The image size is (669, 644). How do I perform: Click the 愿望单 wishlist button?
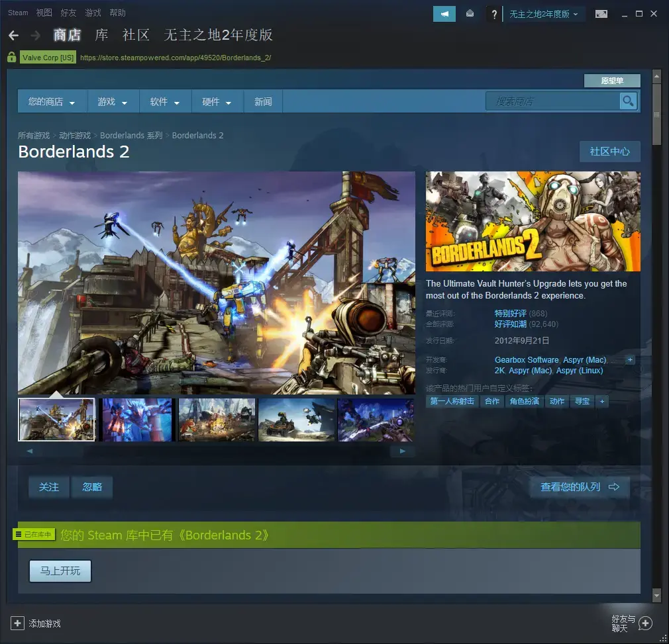(x=612, y=81)
